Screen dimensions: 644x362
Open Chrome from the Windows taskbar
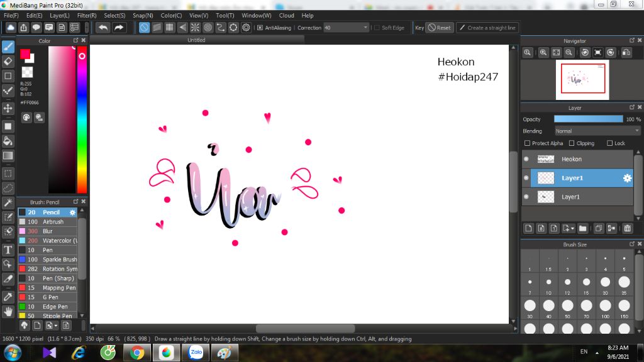click(x=137, y=353)
